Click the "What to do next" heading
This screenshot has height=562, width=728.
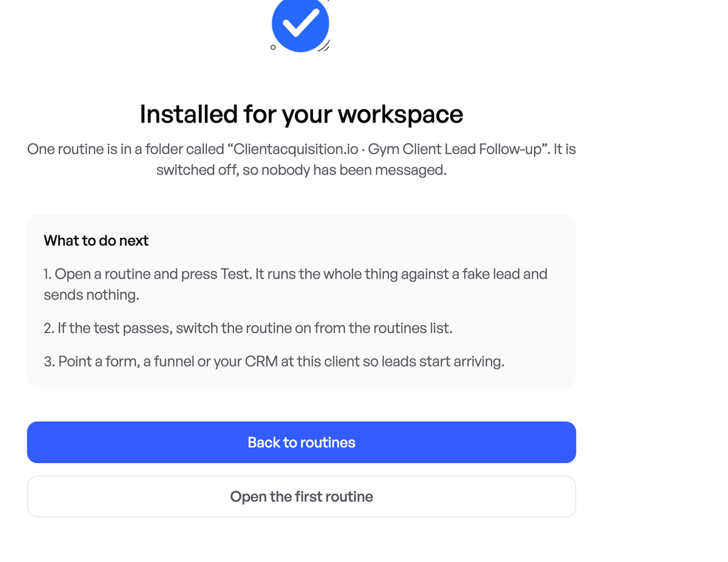tap(96, 240)
